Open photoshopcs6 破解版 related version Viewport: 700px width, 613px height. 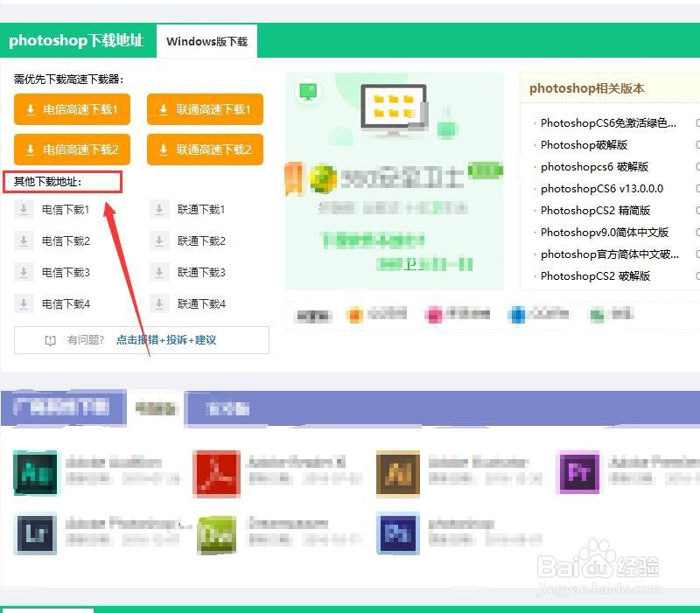click(x=594, y=166)
